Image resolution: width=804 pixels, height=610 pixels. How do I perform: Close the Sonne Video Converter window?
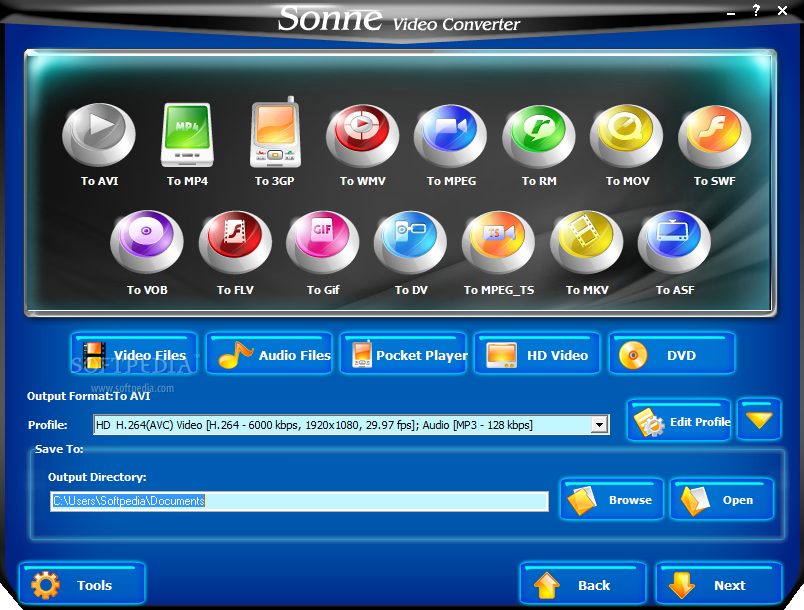tap(782, 10)
